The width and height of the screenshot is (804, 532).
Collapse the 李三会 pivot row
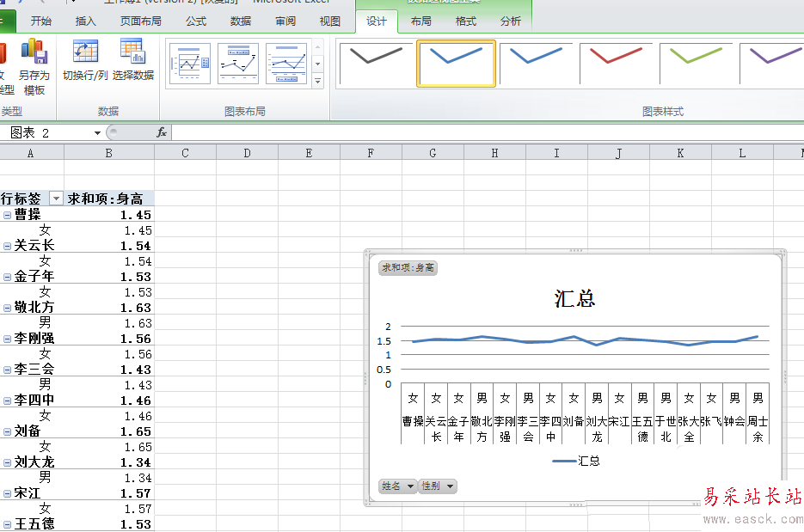[7, 370]
